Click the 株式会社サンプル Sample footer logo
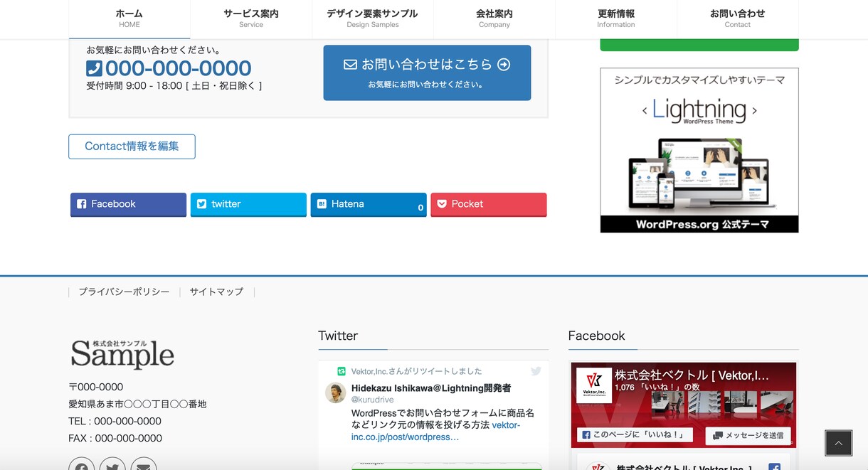Image resolution: width=868 pixels, height=470 pixels. pos(122,354)
